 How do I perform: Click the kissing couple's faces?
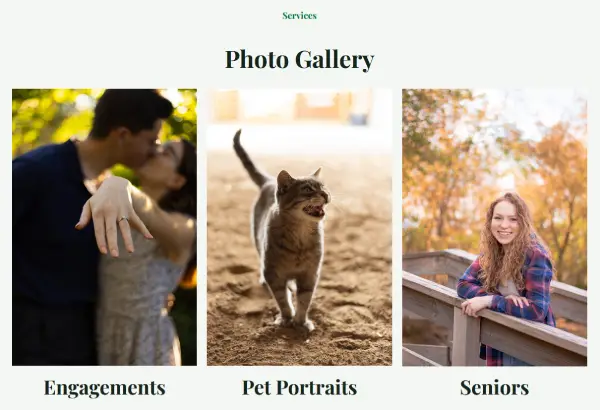153,149
